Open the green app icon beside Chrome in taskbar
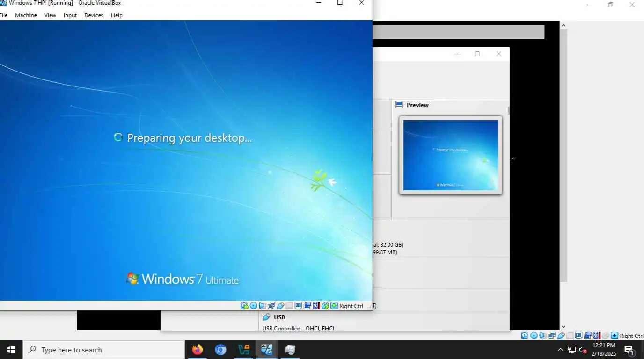The image size is (644, 359). pyautogui.click(x=244, y=350)
